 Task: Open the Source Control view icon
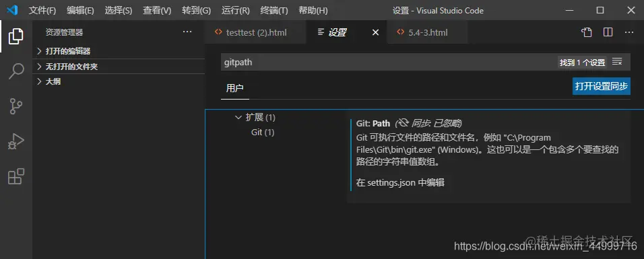point(16,106)
